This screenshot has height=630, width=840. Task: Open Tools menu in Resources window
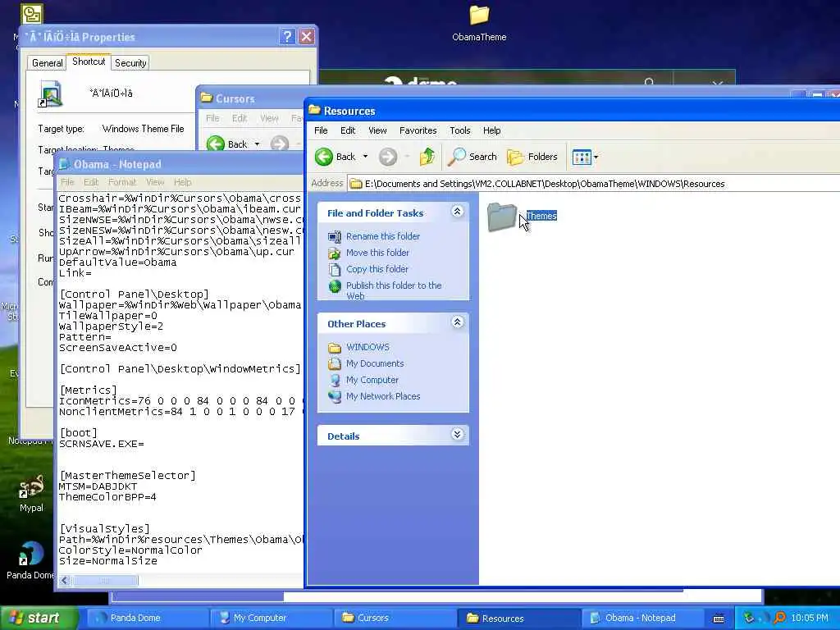[459, 130]
